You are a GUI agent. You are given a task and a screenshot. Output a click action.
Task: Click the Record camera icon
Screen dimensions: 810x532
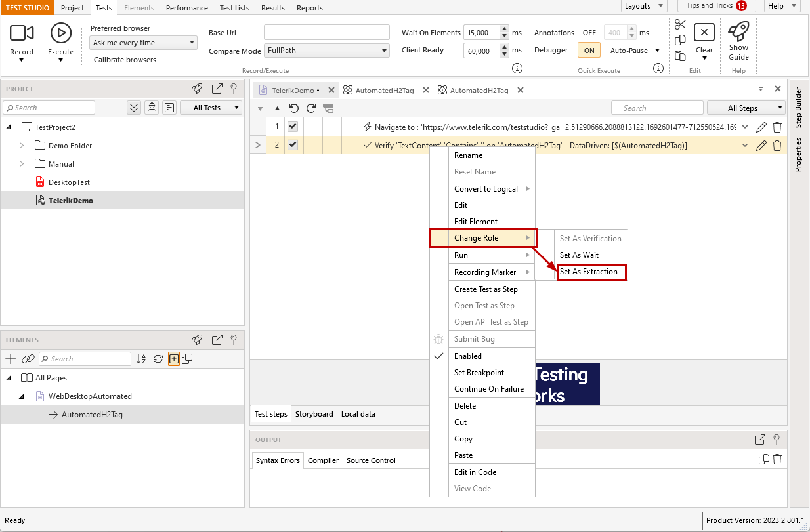click(22, 32)
